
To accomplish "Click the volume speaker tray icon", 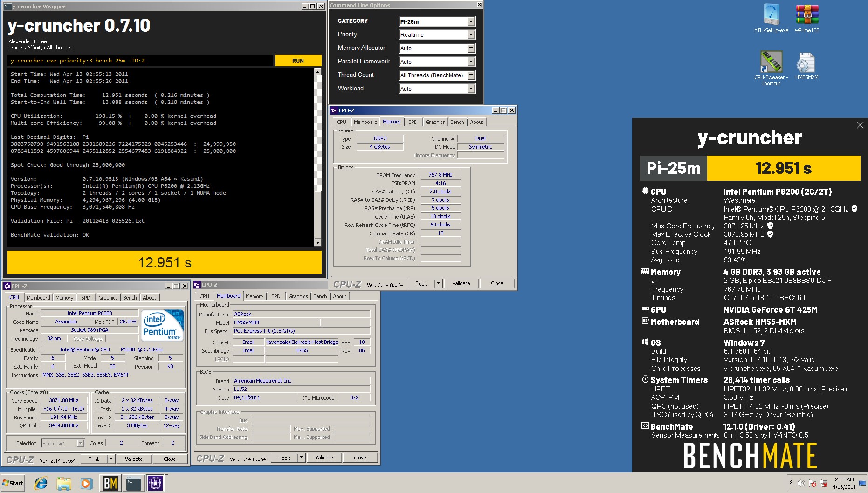I will click(801, 483).
